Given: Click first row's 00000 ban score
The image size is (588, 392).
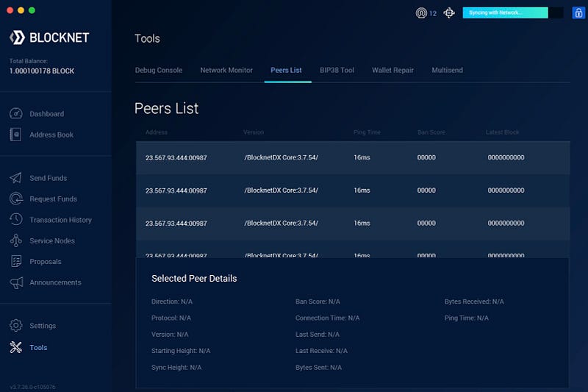Looking at the screenshot, I should [426, 157].
